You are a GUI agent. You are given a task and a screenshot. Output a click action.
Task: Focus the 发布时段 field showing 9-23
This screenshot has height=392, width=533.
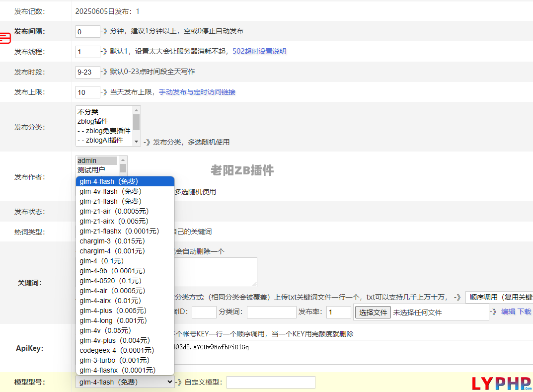click(x=88, y=72)
